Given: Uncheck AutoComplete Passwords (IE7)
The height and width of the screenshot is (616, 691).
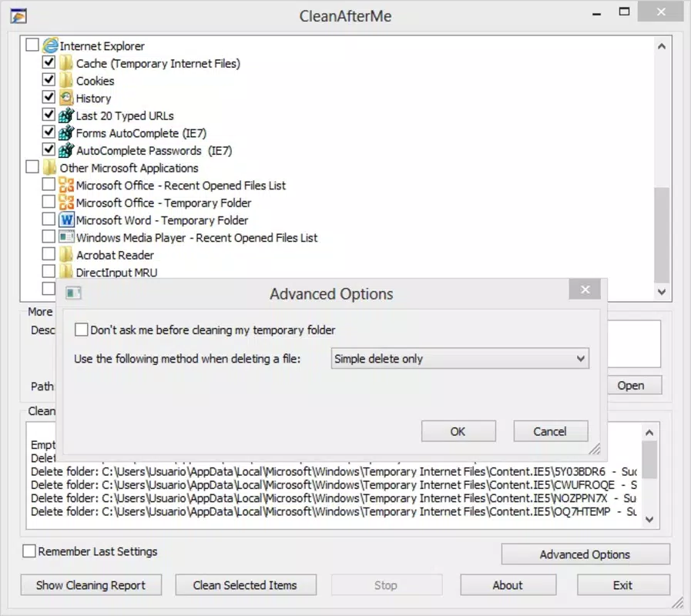Looking at the screenshot, I should (x=49, y=149).
